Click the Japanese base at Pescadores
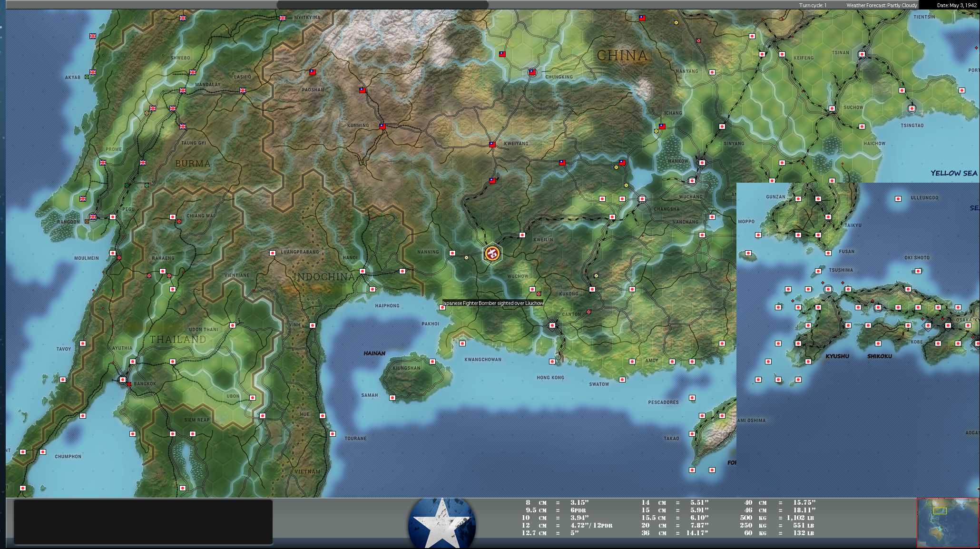The height and width of the screenshot is (549, 980). click(692, 398)
